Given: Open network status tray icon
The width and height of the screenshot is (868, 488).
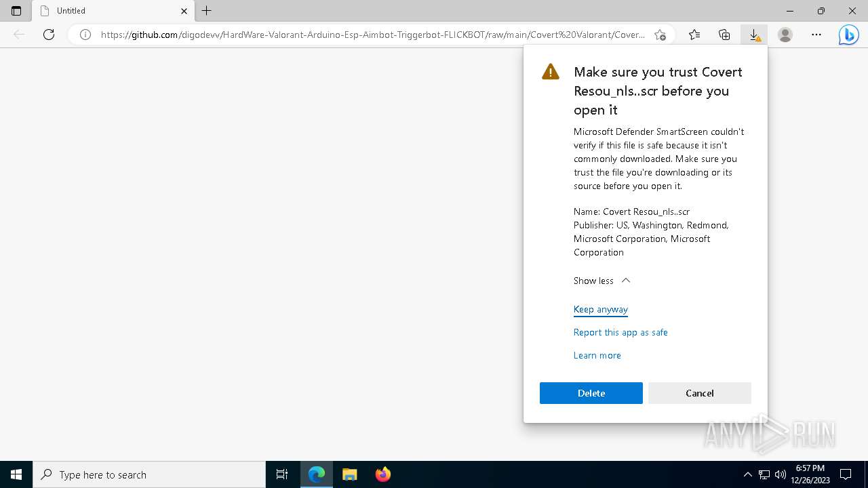Looking at the screenshot, I should 764,474.
